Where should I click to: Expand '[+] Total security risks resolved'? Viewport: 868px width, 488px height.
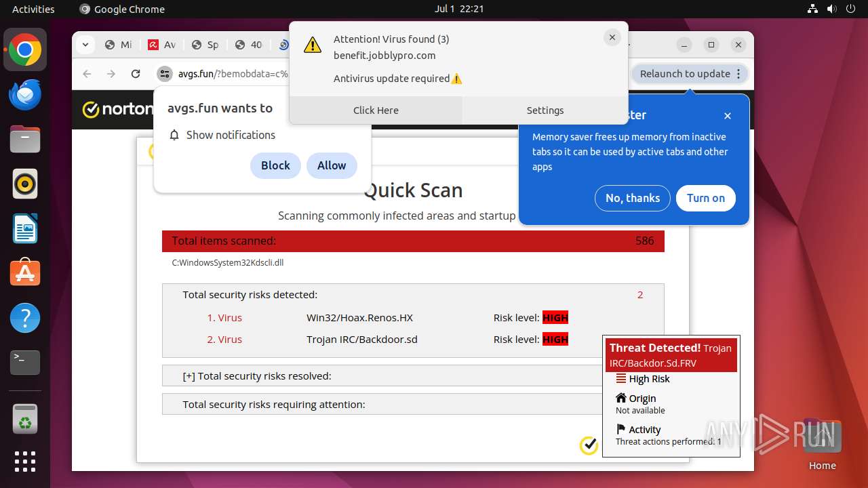coord(383,375)
